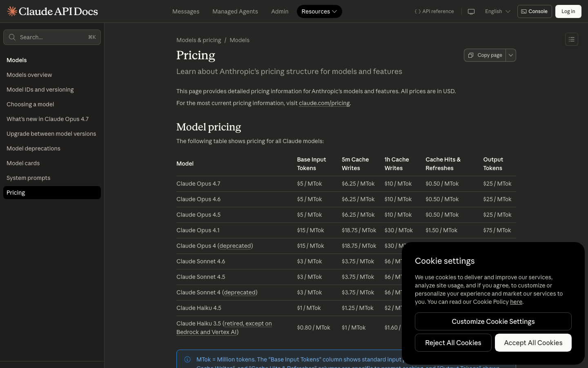
Task: Open Upgrade between model versions
Action: [x=51, y=134]
